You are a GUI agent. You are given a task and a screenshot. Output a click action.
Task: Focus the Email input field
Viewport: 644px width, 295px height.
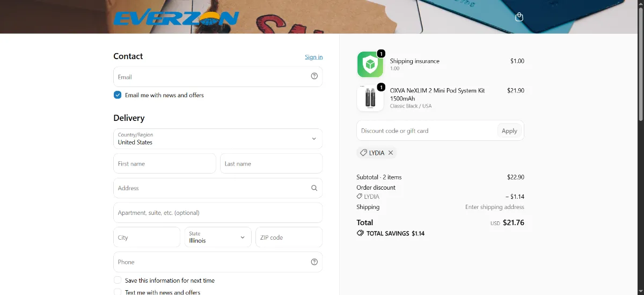(218, 77)
